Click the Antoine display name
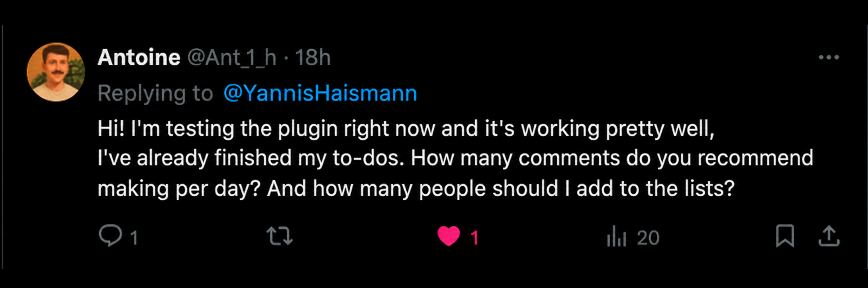Screen dimensions: 868x288 pyautogui.click(x=139, y=57)
